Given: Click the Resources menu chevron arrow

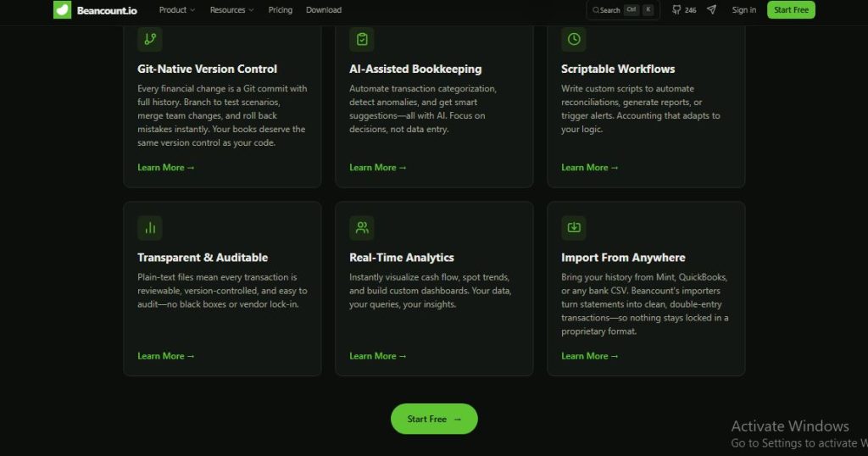Looking at the screenshot, I should [251, 10].
